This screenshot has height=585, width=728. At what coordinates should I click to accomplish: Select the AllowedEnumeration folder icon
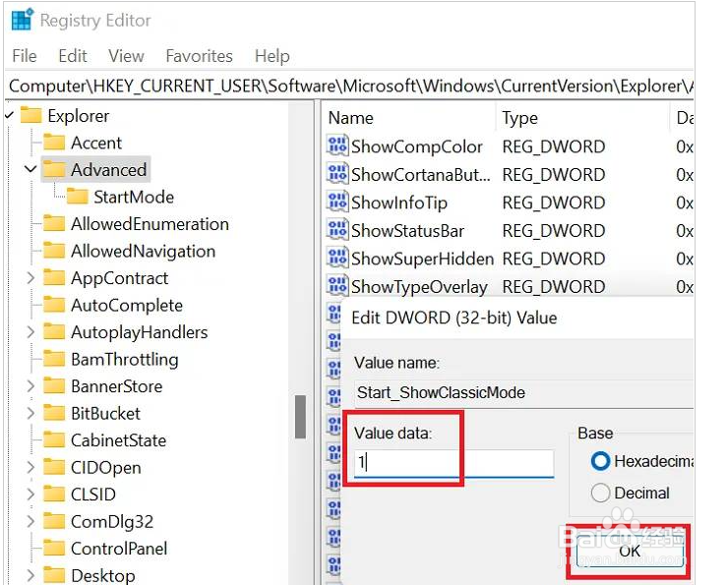pos(54,223)
